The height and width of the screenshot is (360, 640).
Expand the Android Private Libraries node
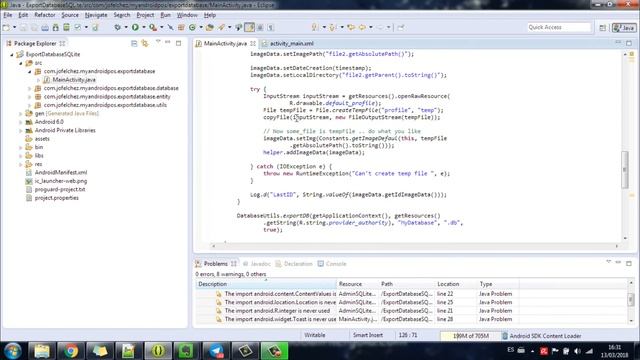[x=21, y=131]
